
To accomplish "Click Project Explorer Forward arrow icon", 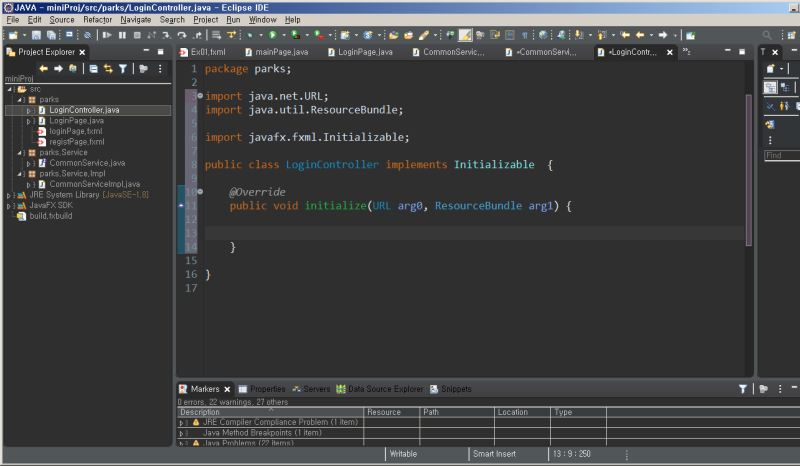I will [58, 68].
